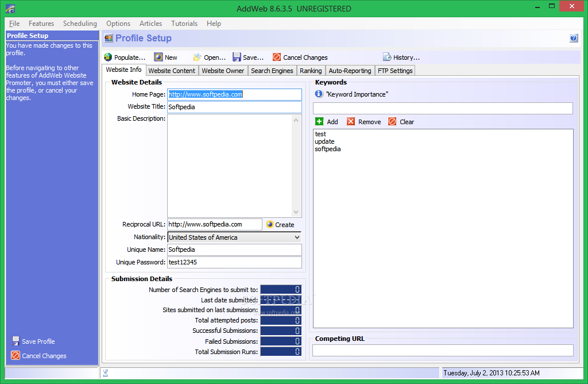Click the Reciprocal URL input field
The width and height of the screenshot is (588, 384).
(x=215, y=224)
